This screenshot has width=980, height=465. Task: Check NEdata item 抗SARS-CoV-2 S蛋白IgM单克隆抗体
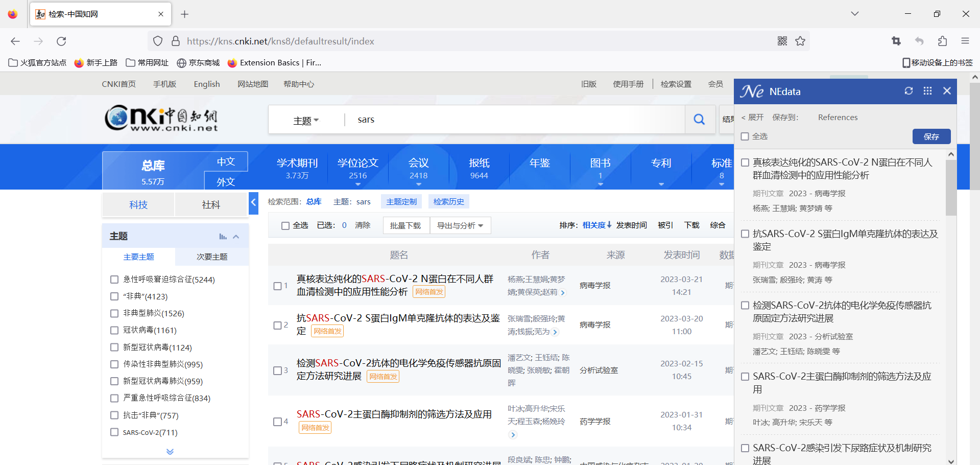745,234
